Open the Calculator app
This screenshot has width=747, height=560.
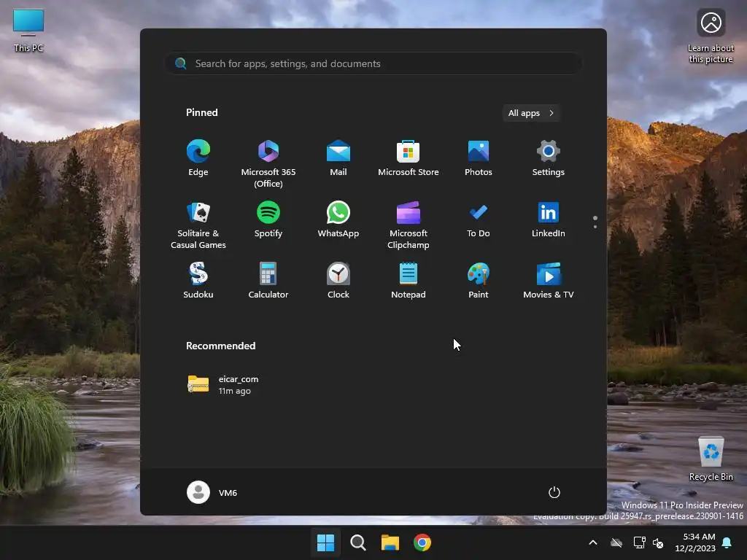[268, 281]
